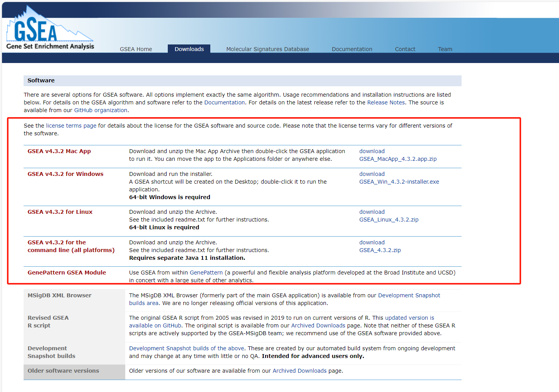Click the GSEA v4.3.2 Mac App label

click(x=59, y=151)
